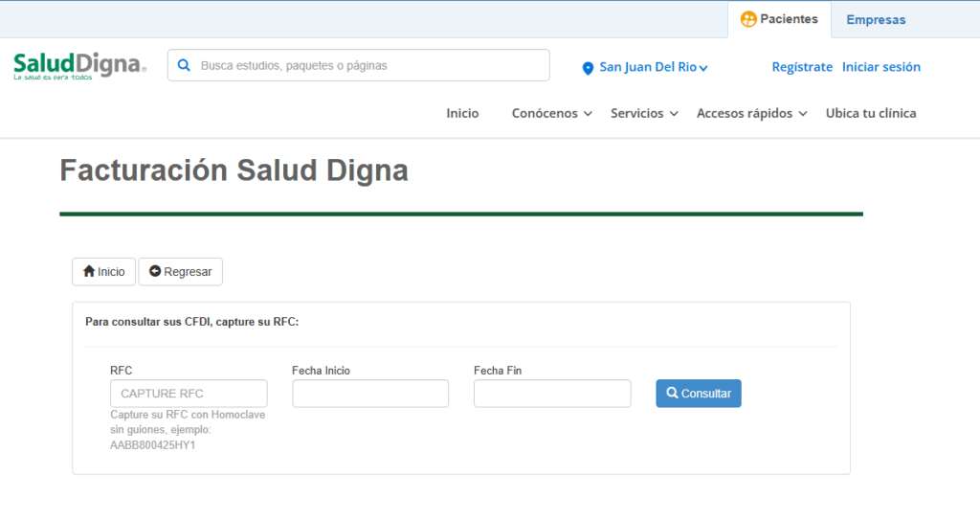This screenshot has height=521, width=980.
Task: Click the Iniciar sesión link
Action: point(881,67)
